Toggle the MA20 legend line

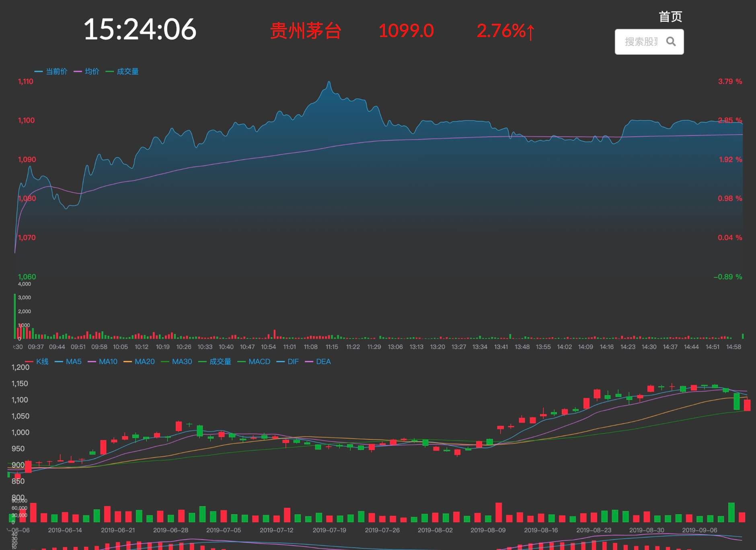[139, 361]
